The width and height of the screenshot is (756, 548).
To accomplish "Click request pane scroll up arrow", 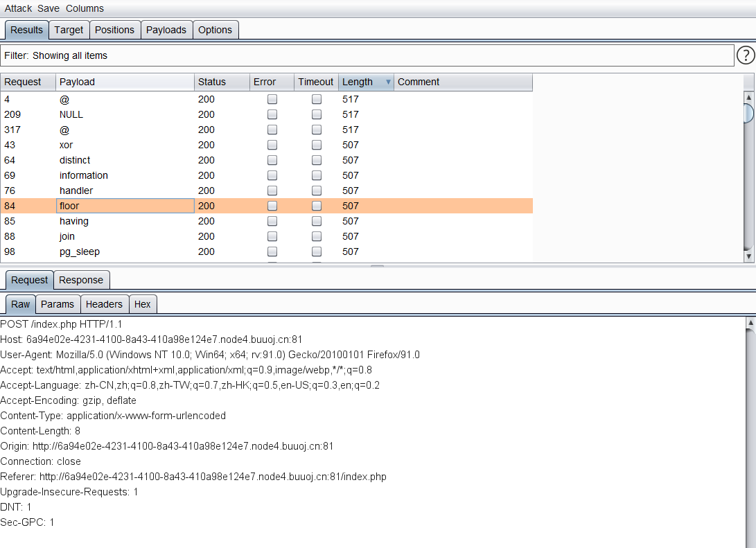I will (750, 322).
